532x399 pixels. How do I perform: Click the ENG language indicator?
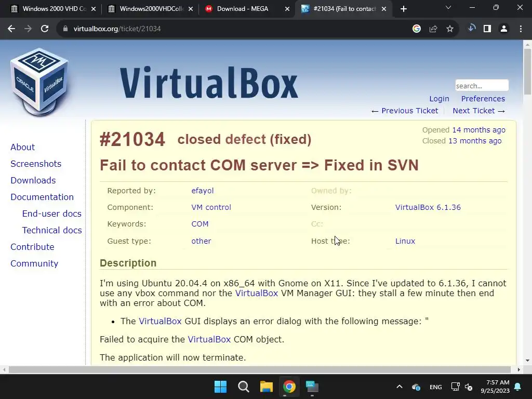(436, 387)
